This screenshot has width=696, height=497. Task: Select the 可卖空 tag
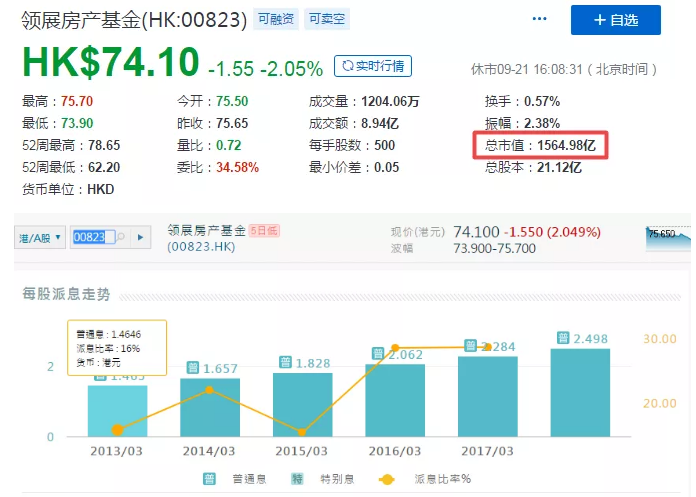327,19
